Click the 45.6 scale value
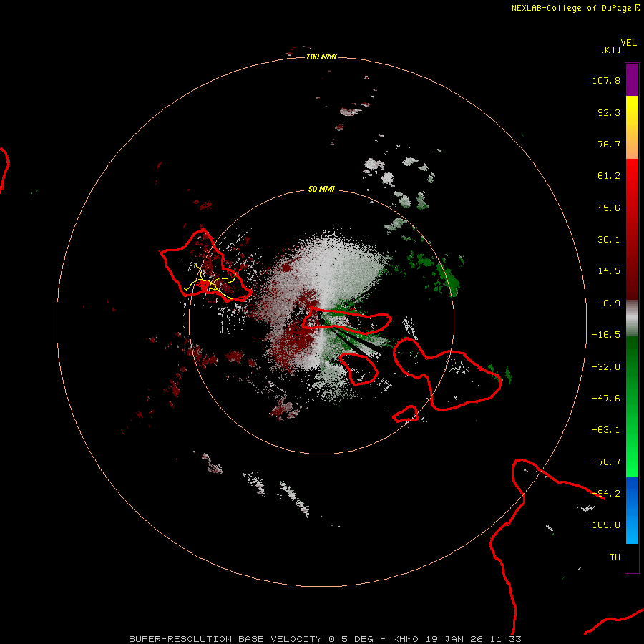Viewport: 644px width, 644px height. click(x=609, y=208)
